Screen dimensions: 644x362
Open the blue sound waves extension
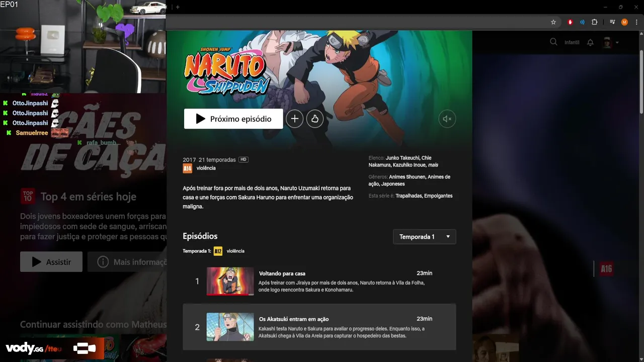click(x=582, y=22)
